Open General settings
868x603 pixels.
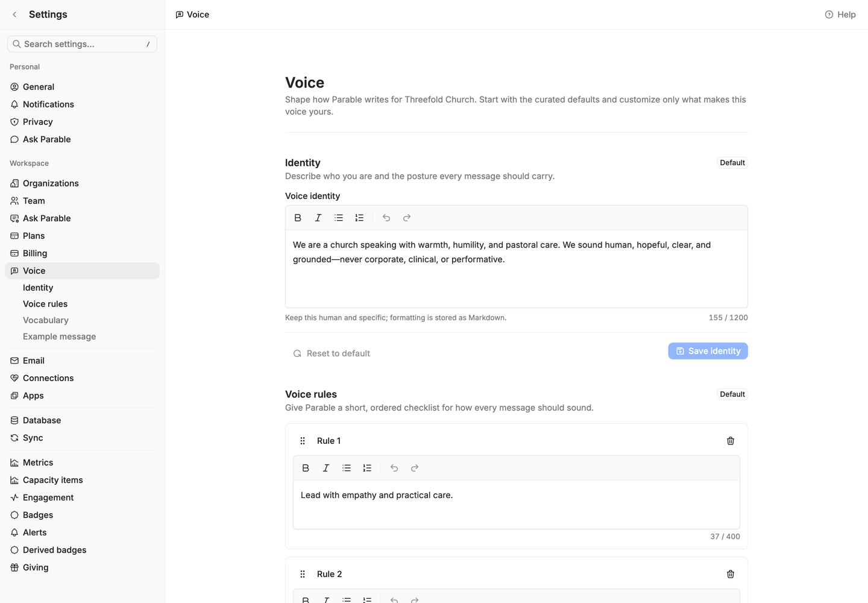(82, 87)
